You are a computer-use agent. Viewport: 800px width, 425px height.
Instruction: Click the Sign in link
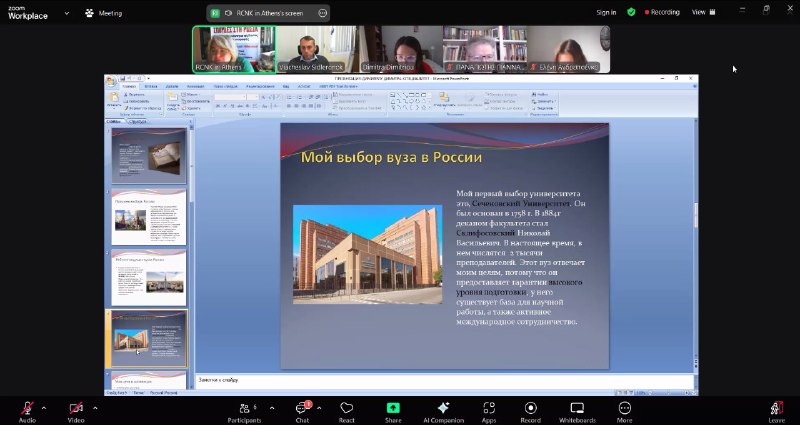pyautogui.click(x=606, y=12)
